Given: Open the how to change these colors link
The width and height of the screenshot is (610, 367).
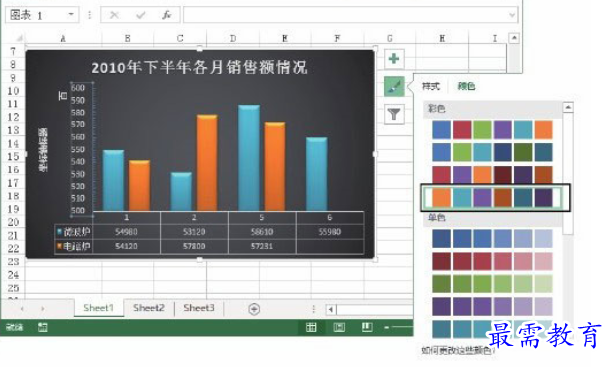Looking at the screenshot, I should point(458,351).
